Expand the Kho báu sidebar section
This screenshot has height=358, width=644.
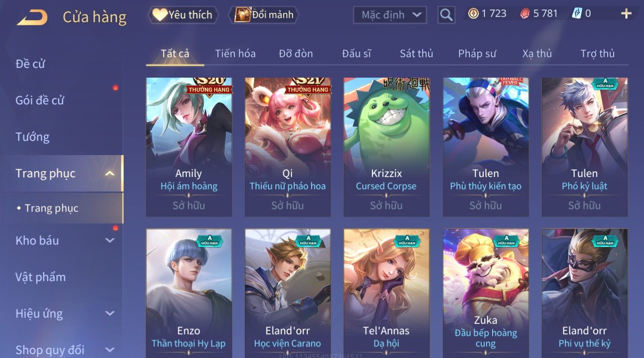(110, 241)
